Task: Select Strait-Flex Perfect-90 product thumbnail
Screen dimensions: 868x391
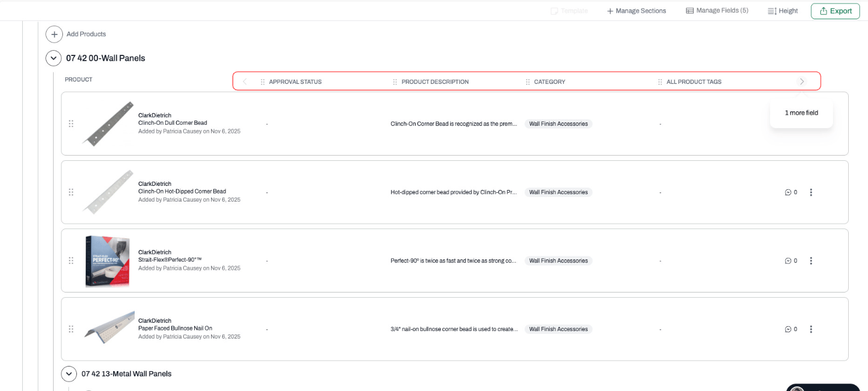Action: [x=108, y=260]
